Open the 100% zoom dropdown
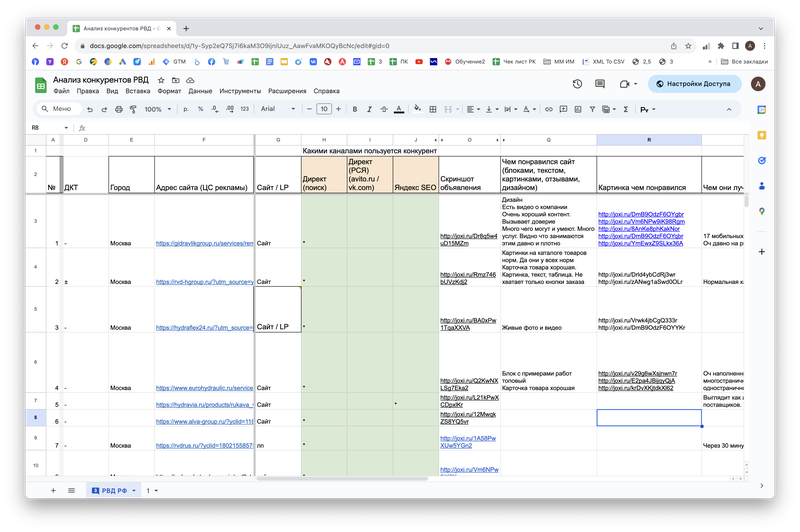Viewport: 800px width, 532px height. pyautogui.click(x=158, y=109)
